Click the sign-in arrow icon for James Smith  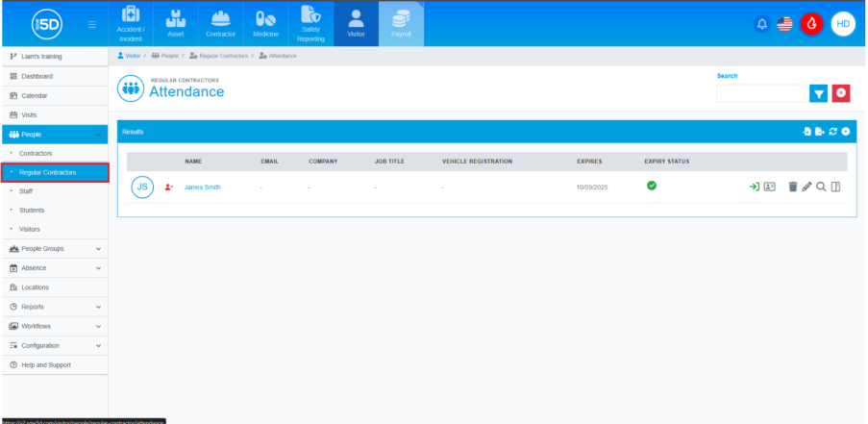click(x=755, y=187)
